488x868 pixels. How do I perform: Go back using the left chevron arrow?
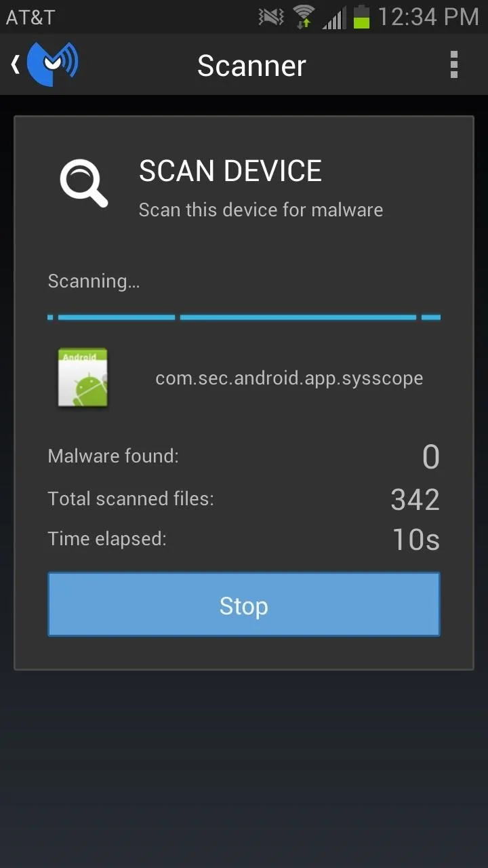point(15,64)
